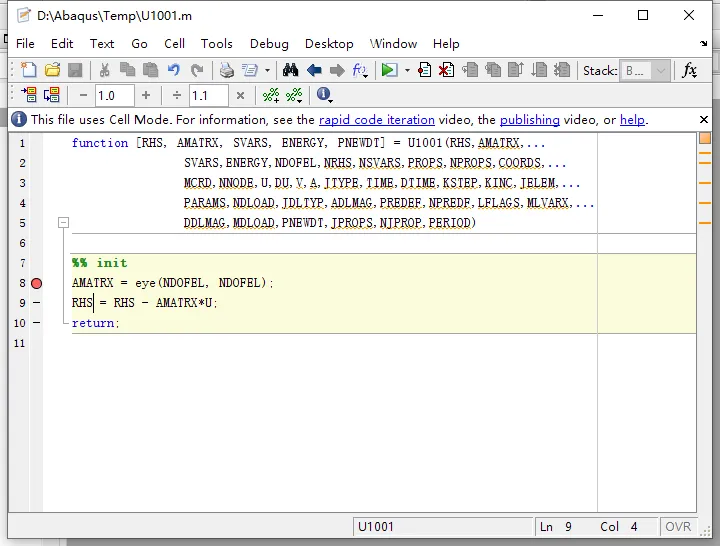Click the Redo arrow icon

[x=197, y=70]
